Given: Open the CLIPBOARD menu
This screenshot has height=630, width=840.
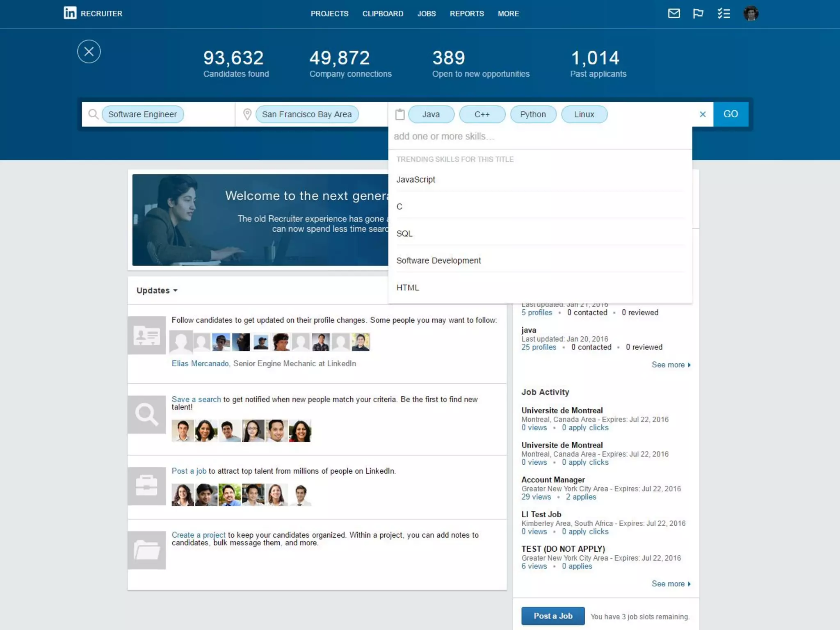Looking at the screenshot, I should pos(383,14).
